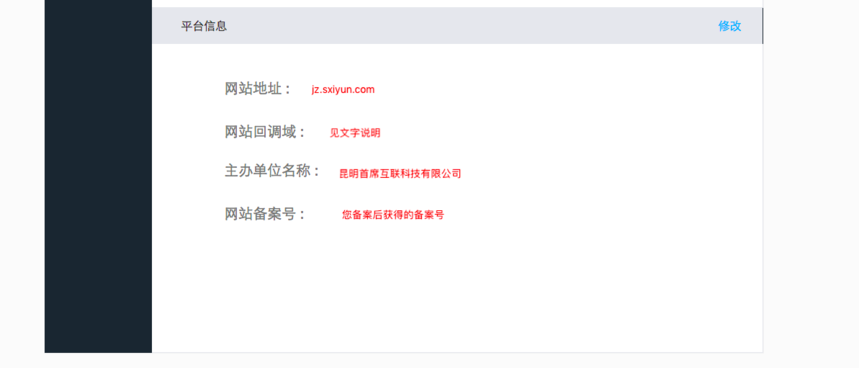Click blank space right of 见文字说明
This screenshot has height=368, width=859.
click(x=570, y=133)
